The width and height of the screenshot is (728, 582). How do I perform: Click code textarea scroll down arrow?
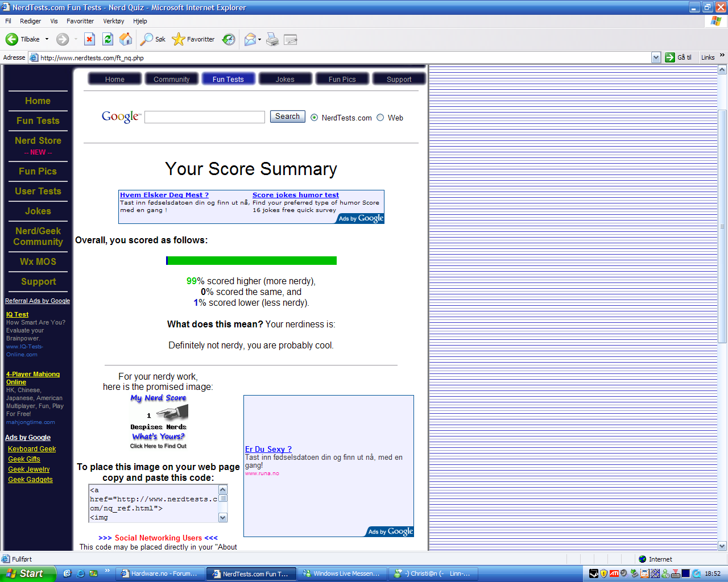click(x=223, y=517)
